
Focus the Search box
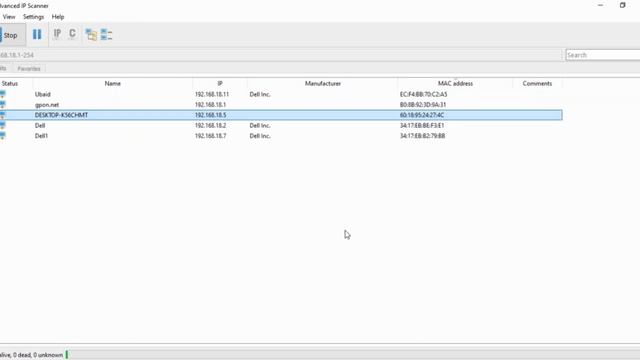(x=603, y=55)
